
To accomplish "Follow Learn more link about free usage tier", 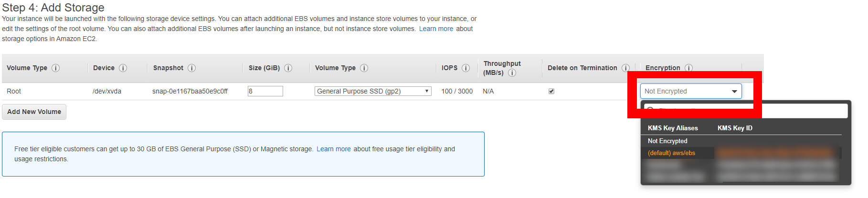I will point(333,149).
